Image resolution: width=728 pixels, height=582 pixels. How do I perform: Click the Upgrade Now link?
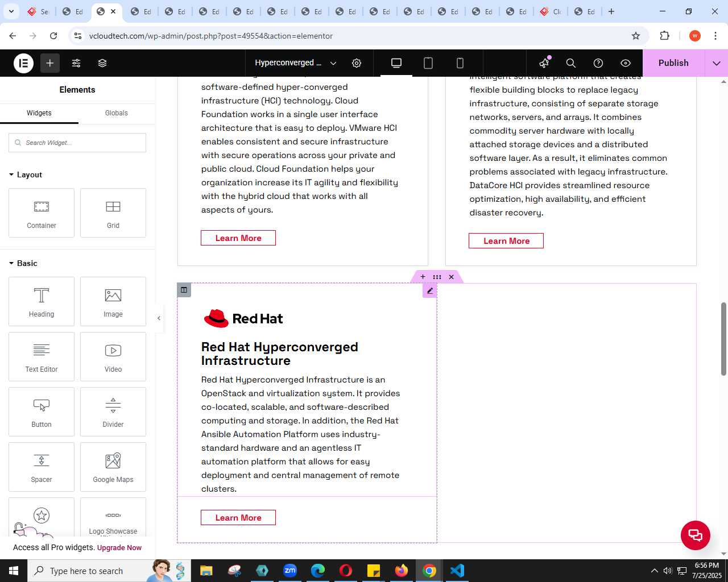[119, 548]
